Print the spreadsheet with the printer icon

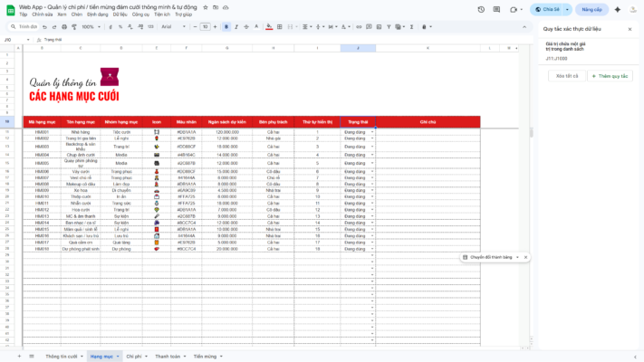click(x=64, y=26)
